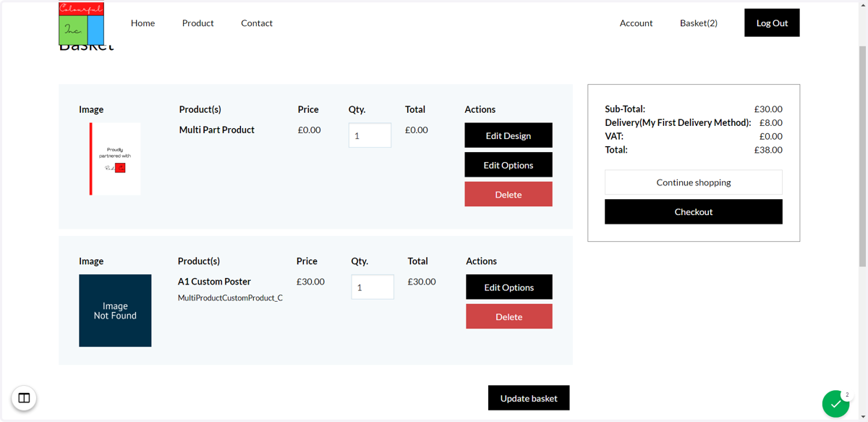Click A1 Custom Poster £30.00 price
868x422 pixels.
tap(310, 282)
